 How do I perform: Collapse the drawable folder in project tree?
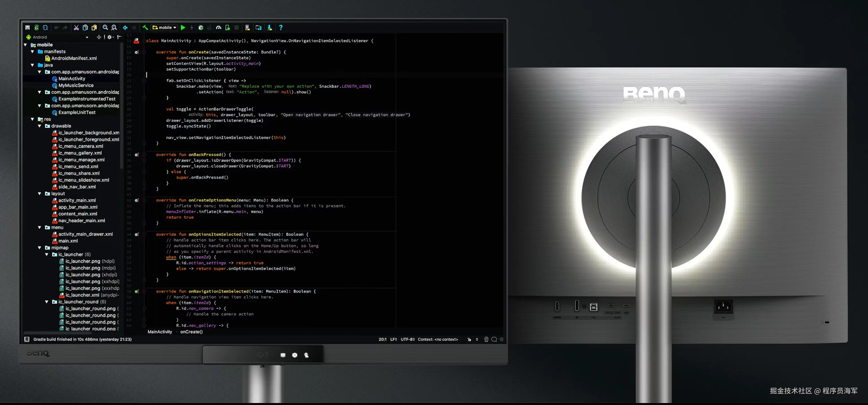40,126
